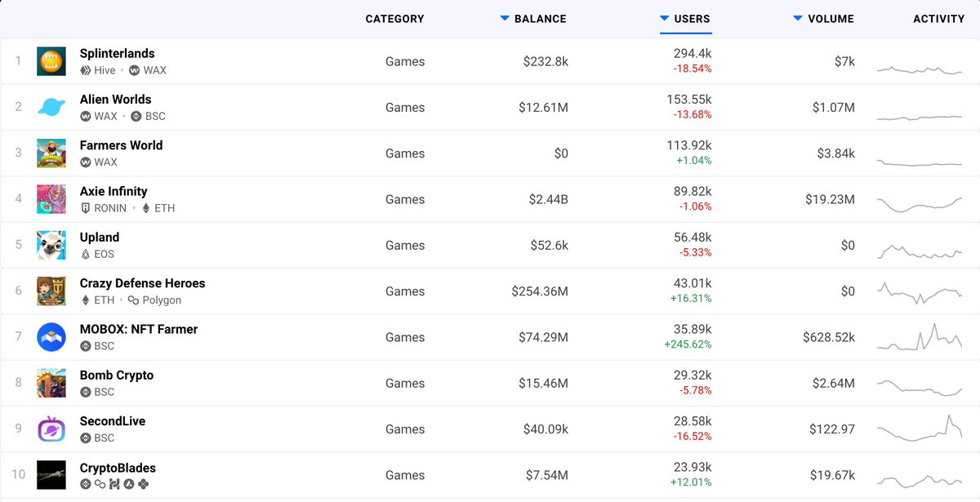This screenshot has width=980, height=502.
Task: Click the 113.92k users value
Action: tap(689, 145)
